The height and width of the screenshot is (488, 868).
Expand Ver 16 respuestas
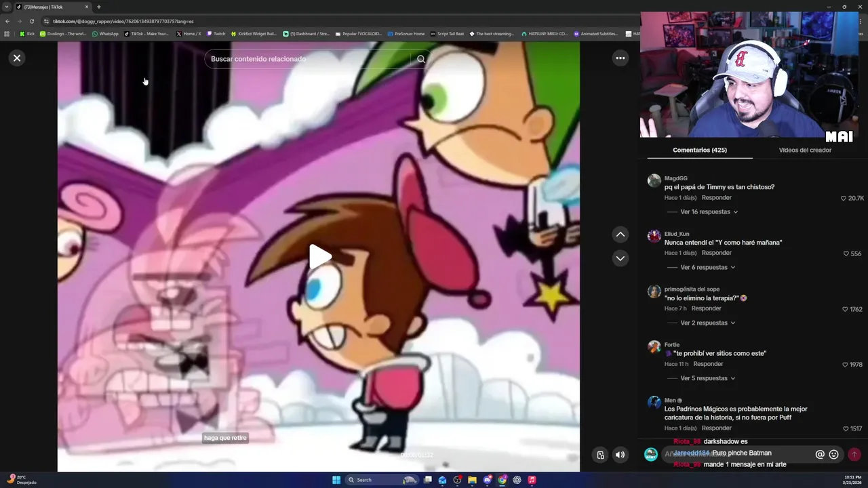(x=709, y=211)
